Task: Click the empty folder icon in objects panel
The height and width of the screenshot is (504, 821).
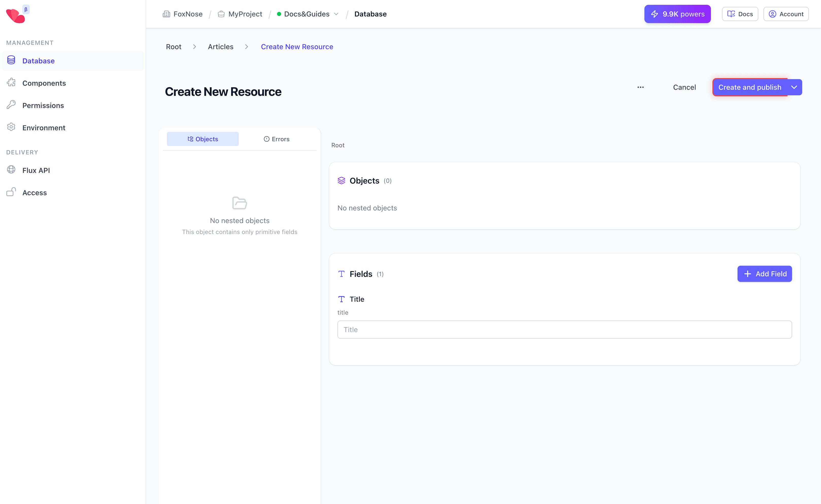Action: point(240,203)
